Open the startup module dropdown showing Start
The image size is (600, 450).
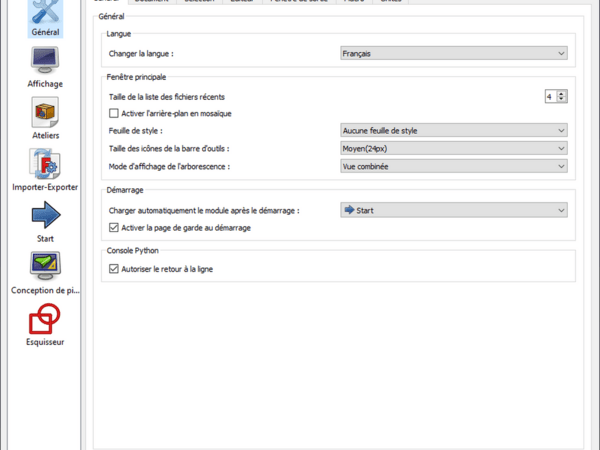tap(452, 210)
